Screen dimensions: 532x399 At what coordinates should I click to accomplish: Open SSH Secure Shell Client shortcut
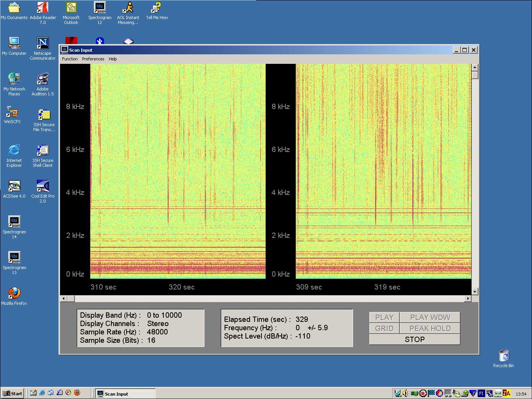[x=43, y=155]
